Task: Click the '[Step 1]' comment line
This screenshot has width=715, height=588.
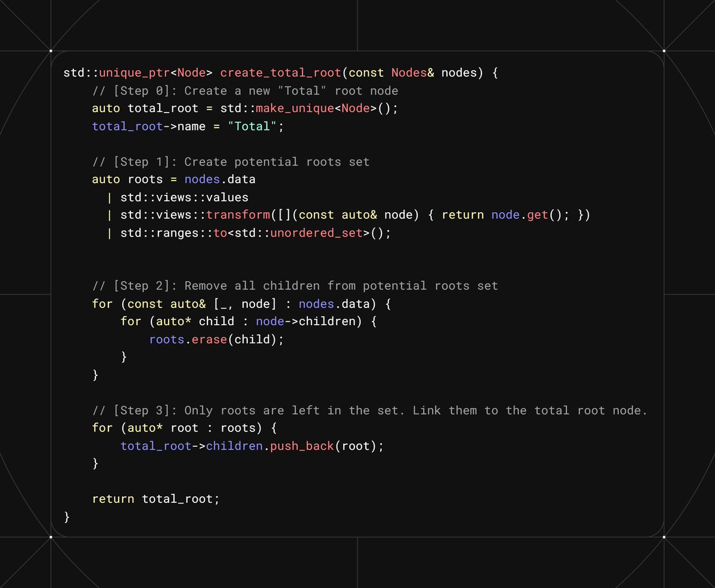Action: tap(231, 161)
